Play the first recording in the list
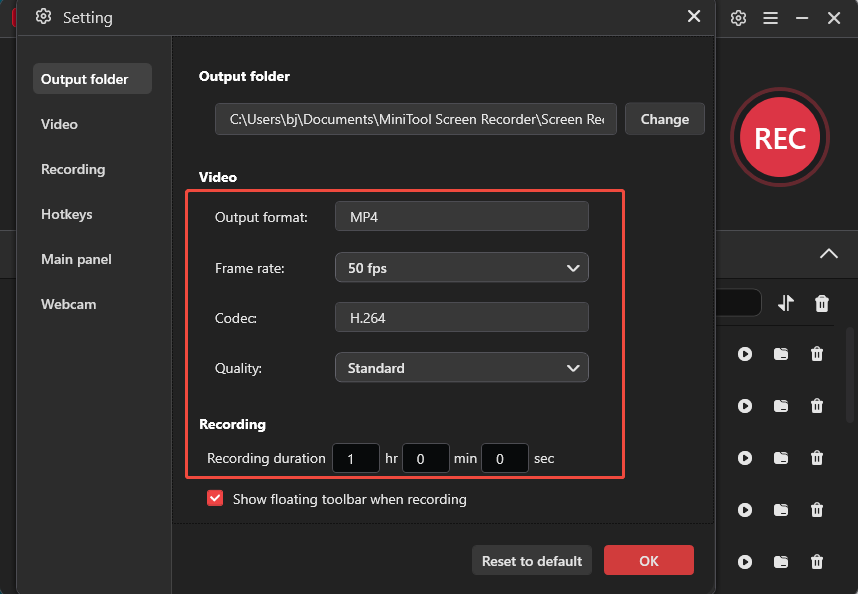This screenshot has width=858, height=594. click(745, 354)
